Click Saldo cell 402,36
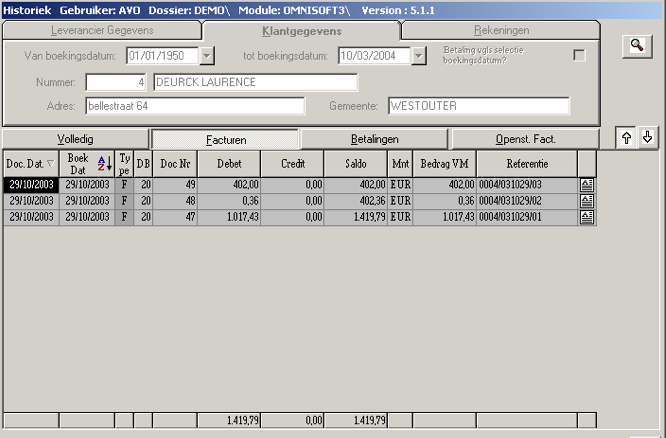 (x=356, y=201)
